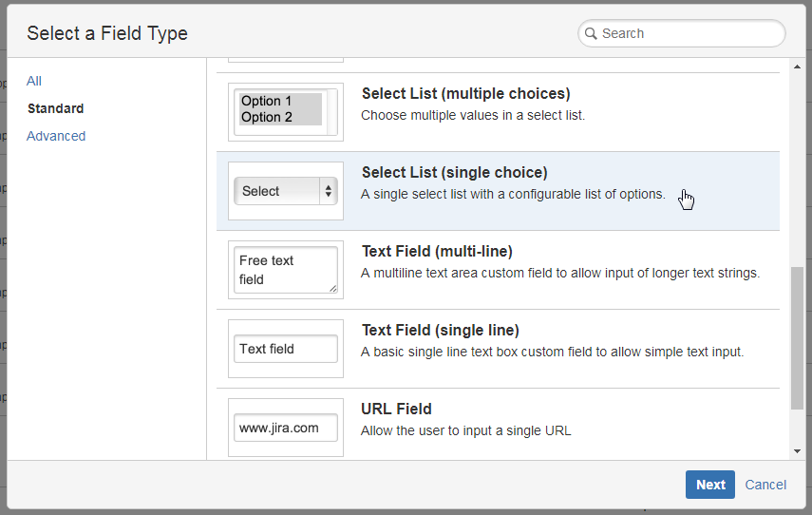Click the field list scrollbar thumb
812x515 pixels.
(x=796, y=337)
